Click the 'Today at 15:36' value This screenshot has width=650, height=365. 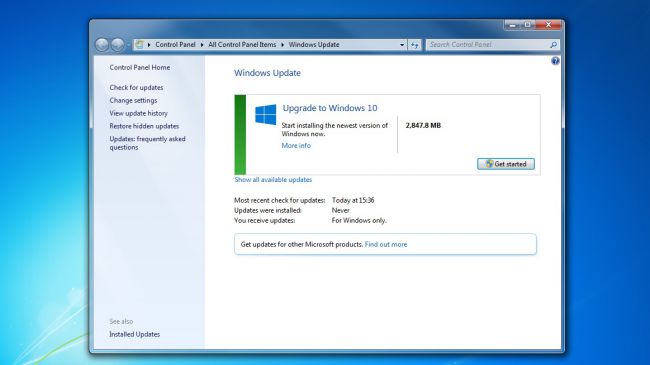click(x=353, y=200)
